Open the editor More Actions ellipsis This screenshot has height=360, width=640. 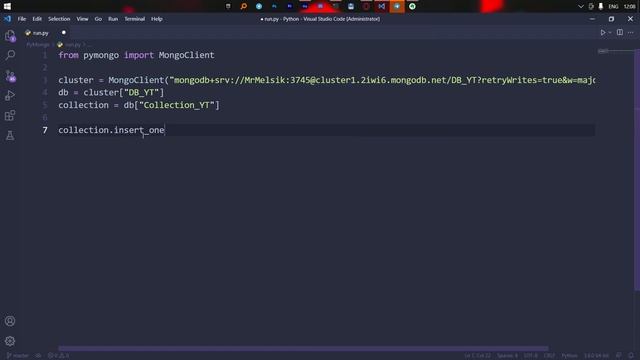pyautogui.click(x=631, y=33)
